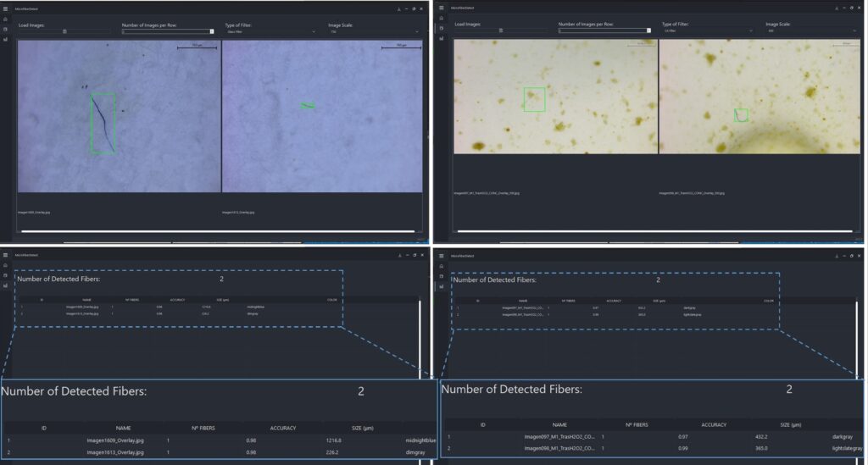Expand Image Scale dropdown in top-left window
Image resolution: width=868 pixels, height=465 pixels.
click(371, 31)
